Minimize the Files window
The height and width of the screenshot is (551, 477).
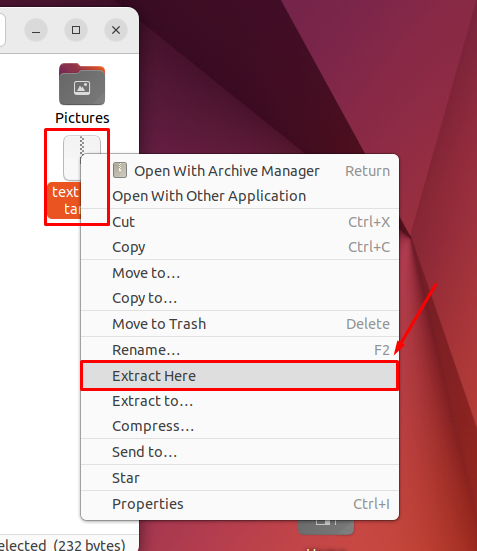pos(36,30)
